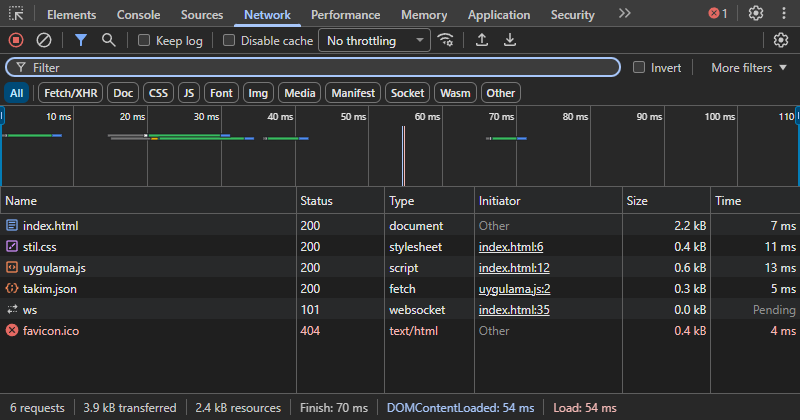
Task: Filter by Other requests
Action: 501,93
